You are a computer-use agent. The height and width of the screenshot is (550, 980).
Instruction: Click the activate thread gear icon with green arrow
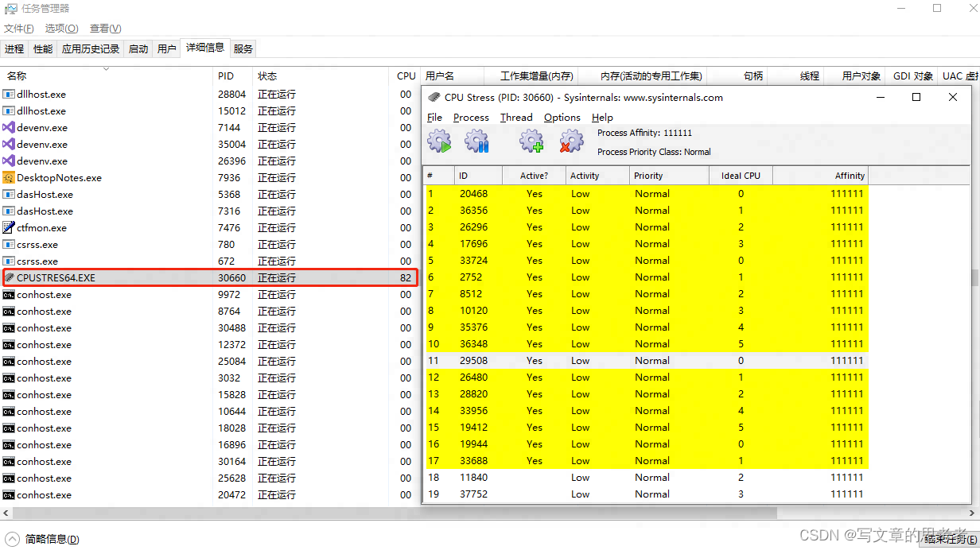pos(439,142)
